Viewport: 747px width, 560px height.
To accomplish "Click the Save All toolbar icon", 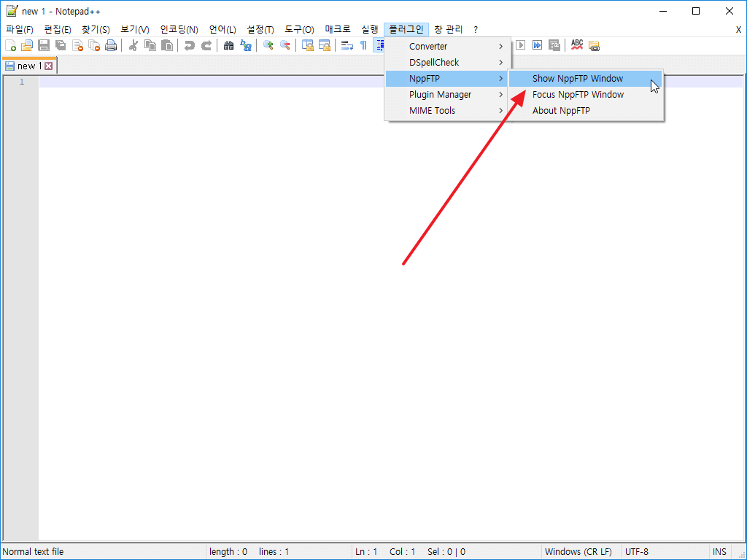I will pos(61,45).
